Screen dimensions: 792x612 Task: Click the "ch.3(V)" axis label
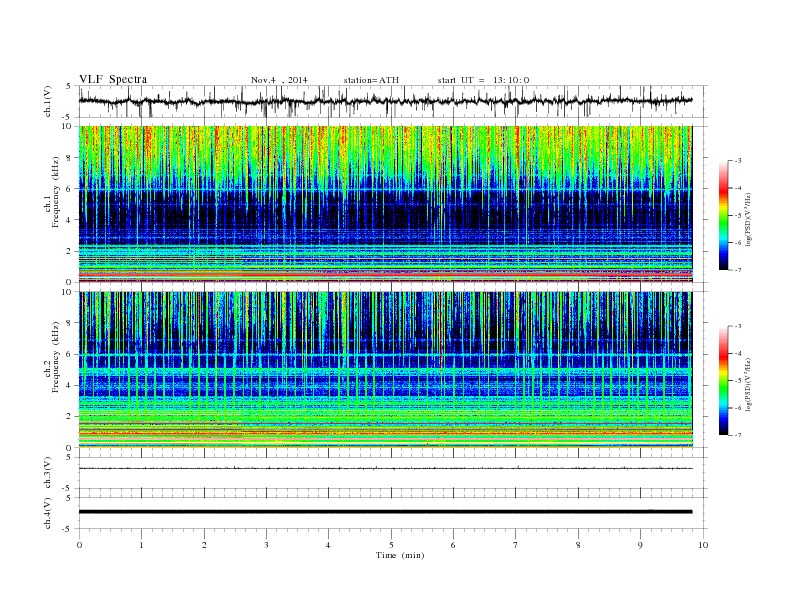[47, 473]
